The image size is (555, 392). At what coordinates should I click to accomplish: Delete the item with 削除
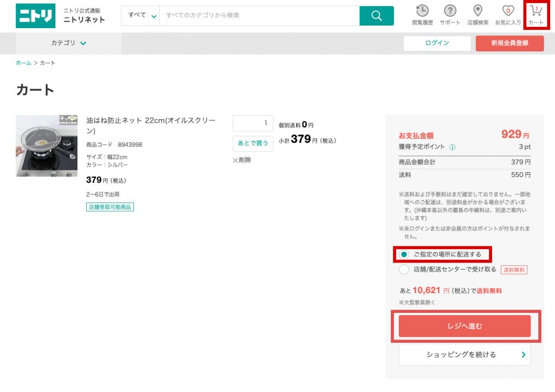242,160
